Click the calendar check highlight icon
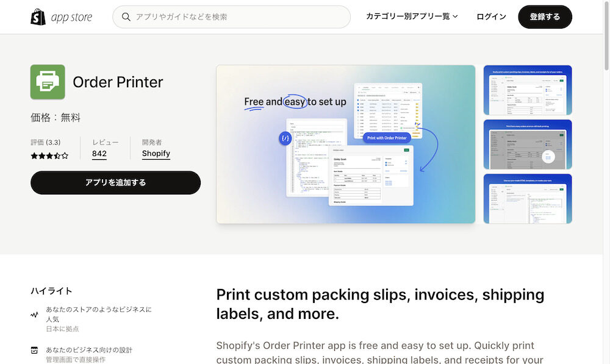The image size is (610, 364). (34, 350)
